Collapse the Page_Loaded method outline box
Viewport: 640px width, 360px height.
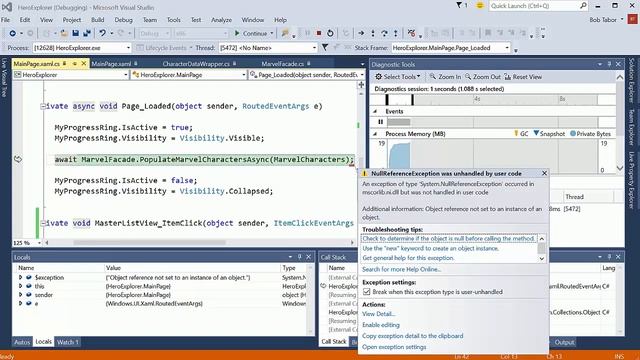coord(43,107)
